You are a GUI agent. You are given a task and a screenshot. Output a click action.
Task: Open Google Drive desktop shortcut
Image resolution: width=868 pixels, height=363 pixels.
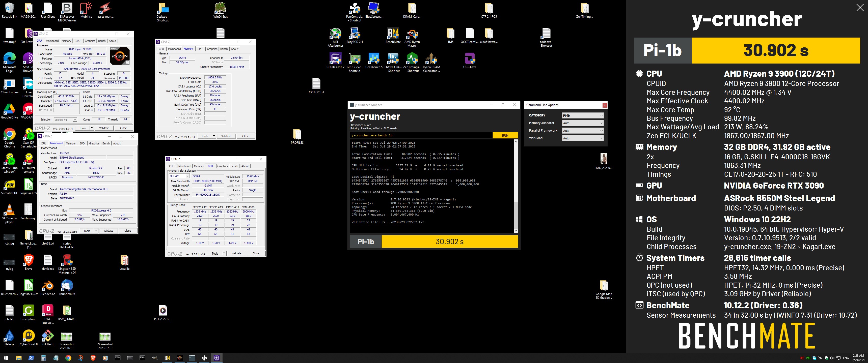click(x=9, y=111)
